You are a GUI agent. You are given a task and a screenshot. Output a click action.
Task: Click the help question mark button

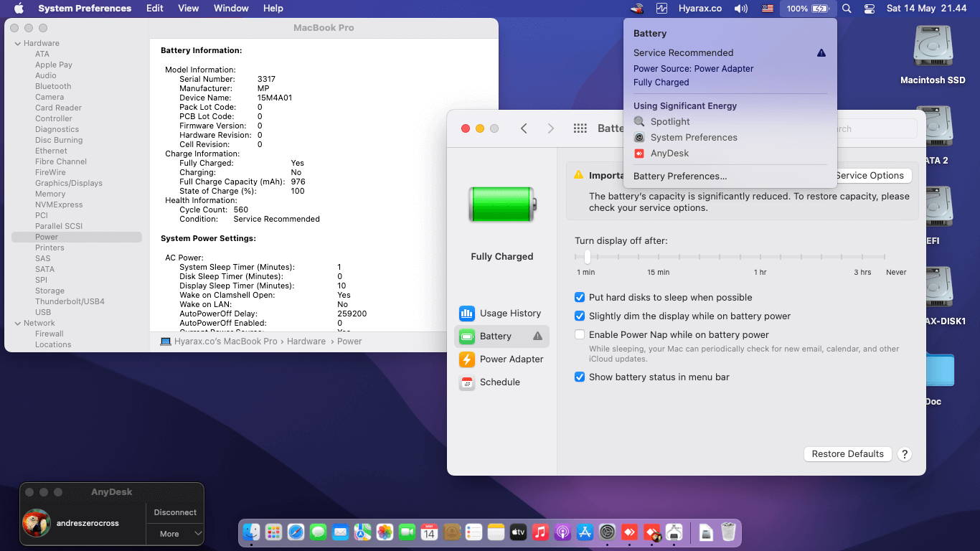tap(905, 454)
